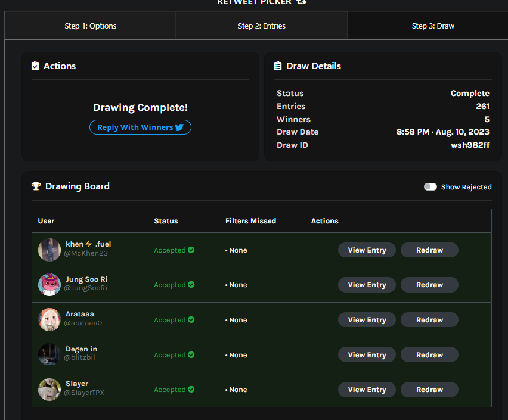Click the Drawing Board trophy icon
The width and height of the screenshot is (508, 420).
pos(36,186)
